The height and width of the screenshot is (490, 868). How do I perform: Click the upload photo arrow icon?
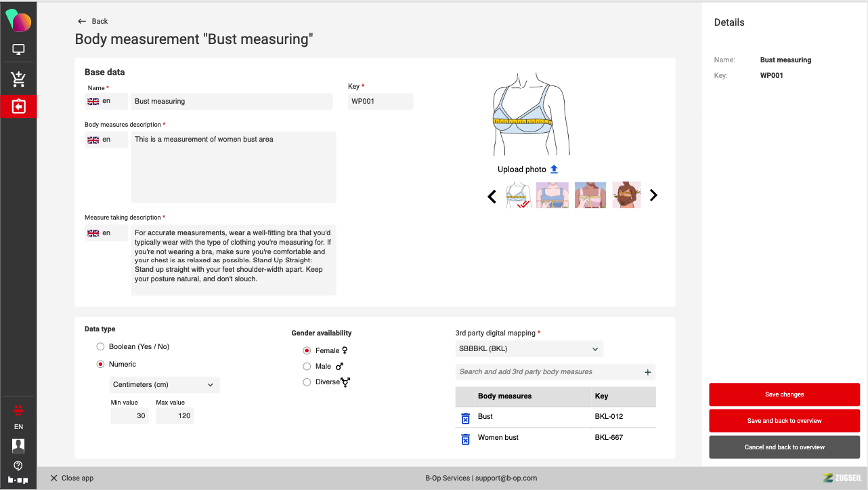(x=554, y=169)
